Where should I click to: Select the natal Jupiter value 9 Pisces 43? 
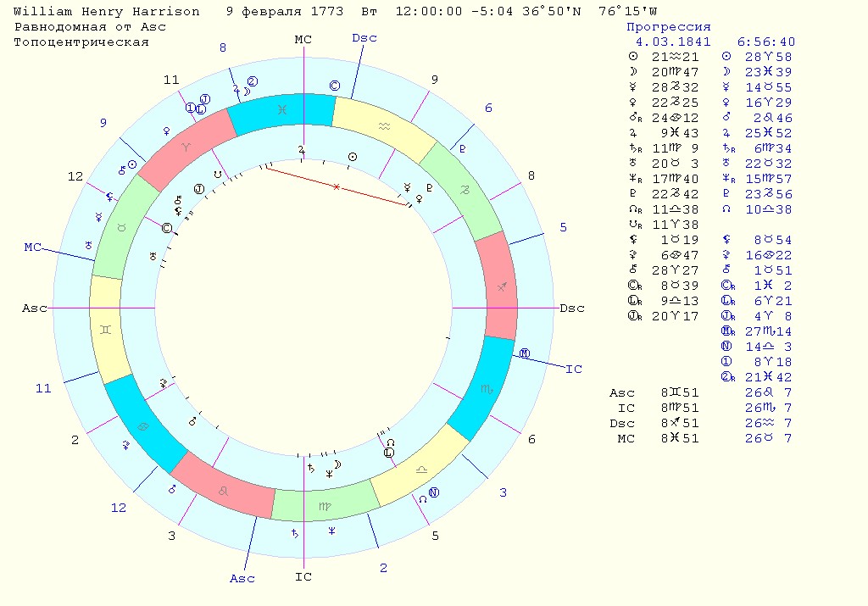pyautogui.click(x=679, y=133)
